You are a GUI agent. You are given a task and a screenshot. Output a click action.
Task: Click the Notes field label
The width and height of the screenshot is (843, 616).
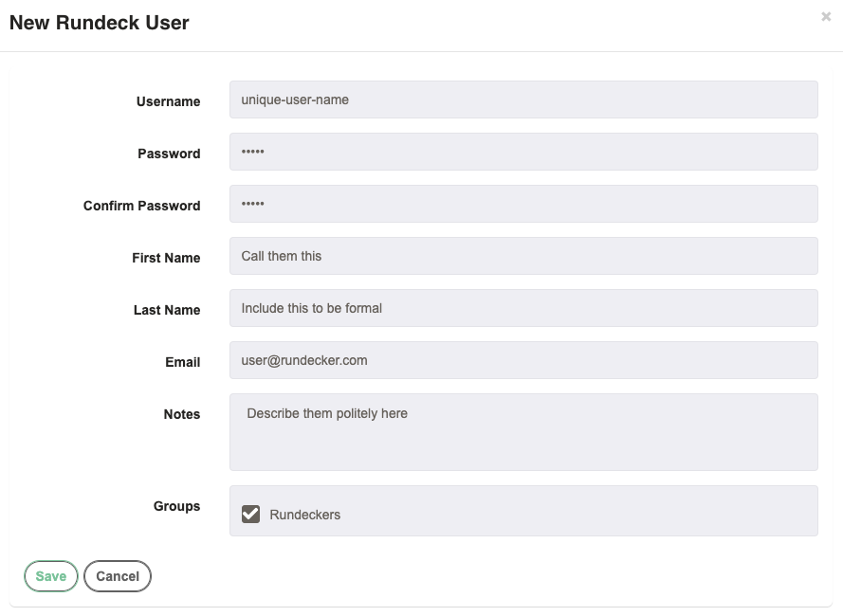[x=181, y=414]
